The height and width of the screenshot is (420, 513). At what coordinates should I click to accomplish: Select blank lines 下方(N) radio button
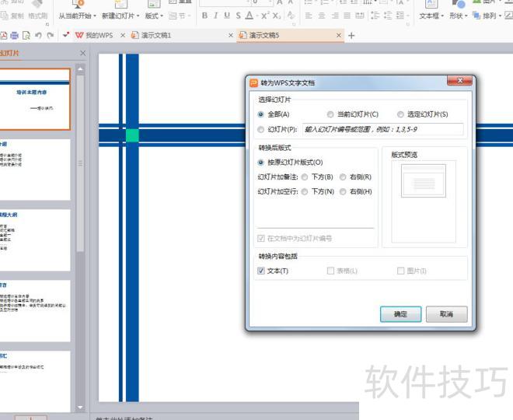(305, 191)
